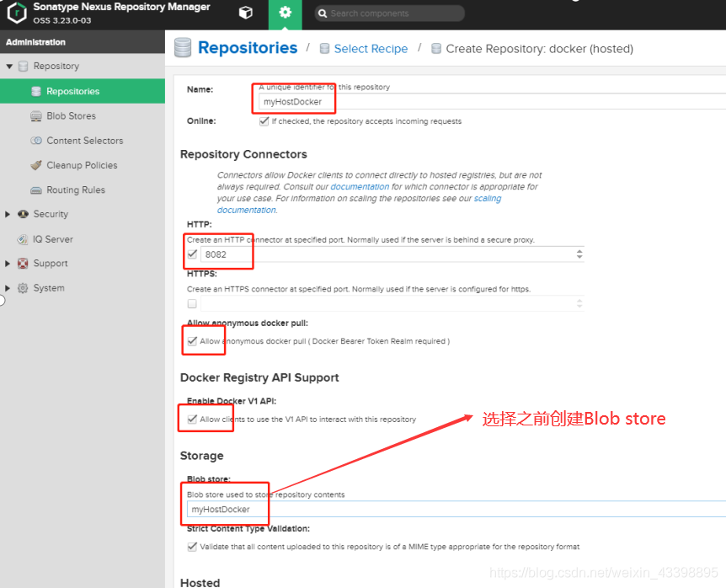This screenshot has height=588, width=726.
Task: Expand the Support tree node arrow
Action: point(8,264)
